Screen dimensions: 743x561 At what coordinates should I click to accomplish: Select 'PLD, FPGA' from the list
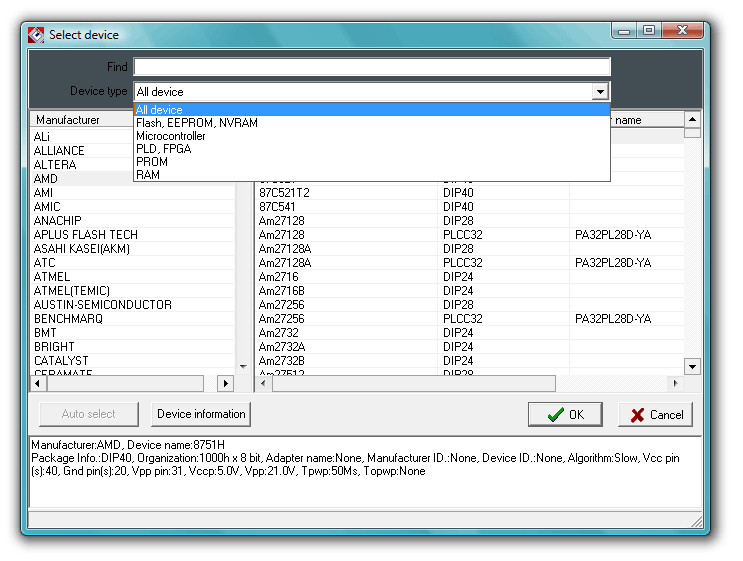[372, 149]
